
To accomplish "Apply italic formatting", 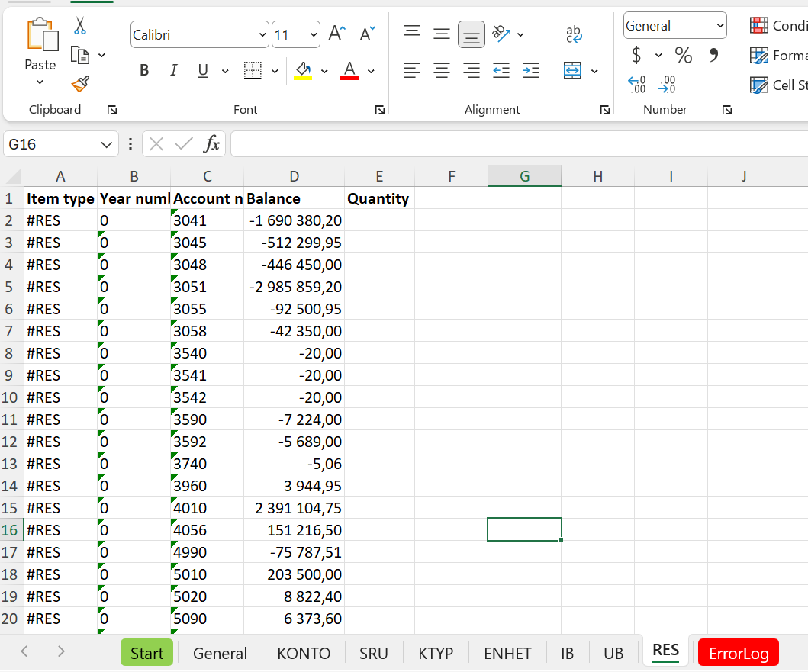I will point(173,70).
